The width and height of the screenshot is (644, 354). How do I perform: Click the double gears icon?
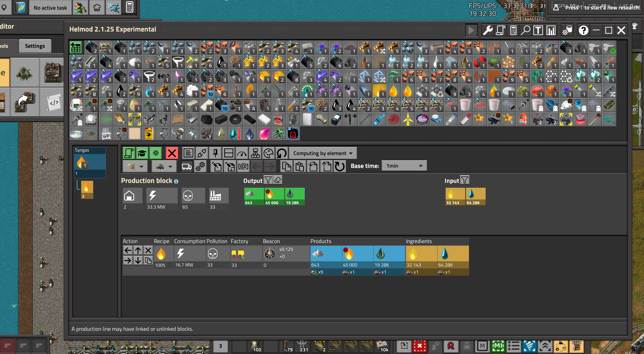click(x=200, y=166)
